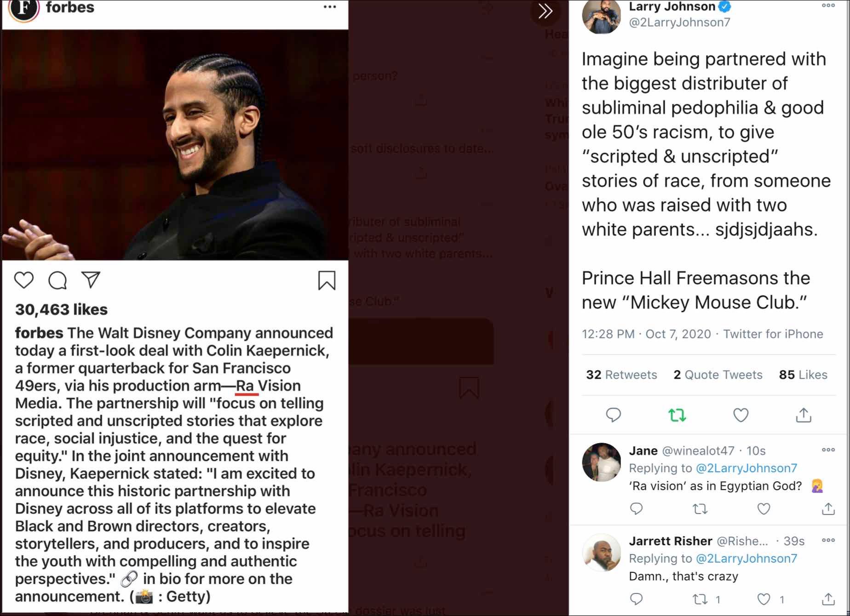Image resolution: width=850 pixels, height=616 pixels.
Task: Reply to Jarrett Risher's comment
Action: click(636, 599)
